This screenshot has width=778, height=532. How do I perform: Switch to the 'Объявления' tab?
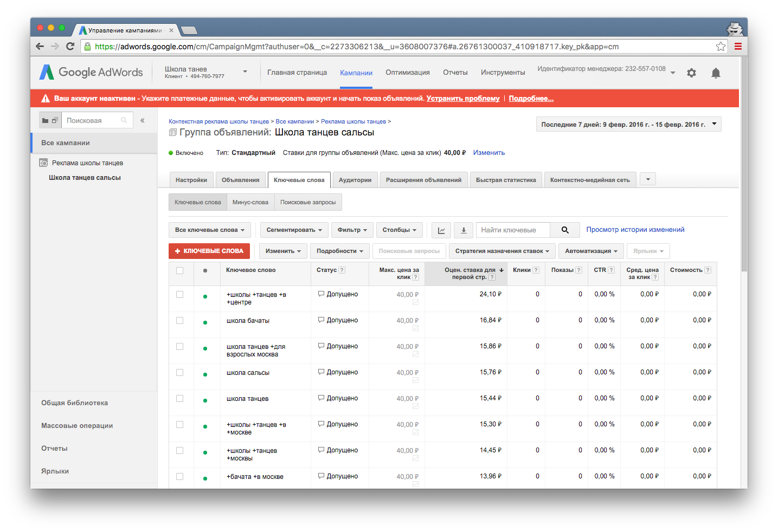pos(240,180)
